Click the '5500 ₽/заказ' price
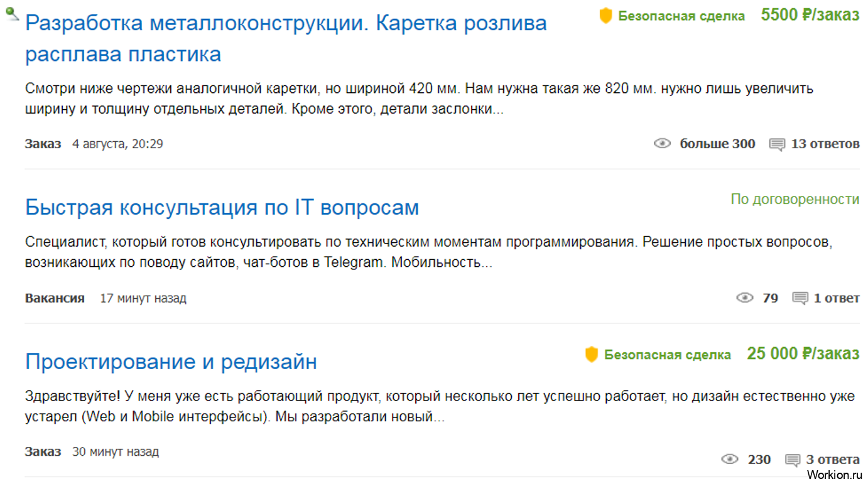The height and width of the screenshot is (484, 868). coord(810,15)
